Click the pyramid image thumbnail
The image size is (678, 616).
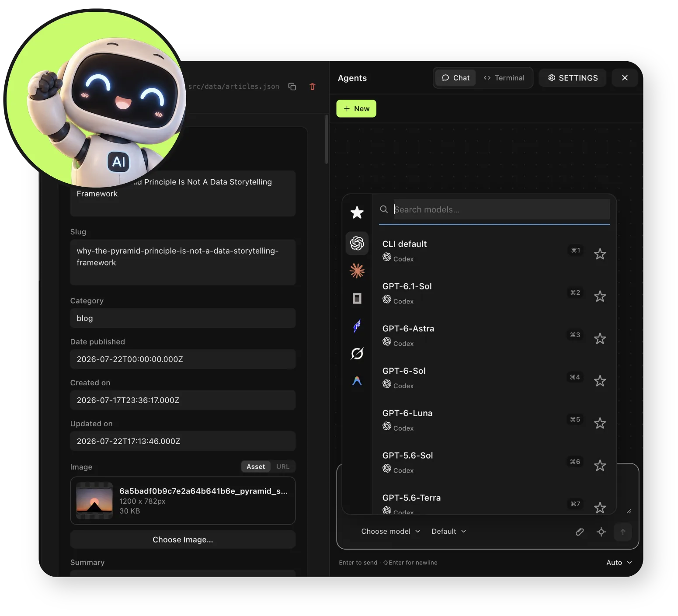pyautogui.click(x=94, y=501)
